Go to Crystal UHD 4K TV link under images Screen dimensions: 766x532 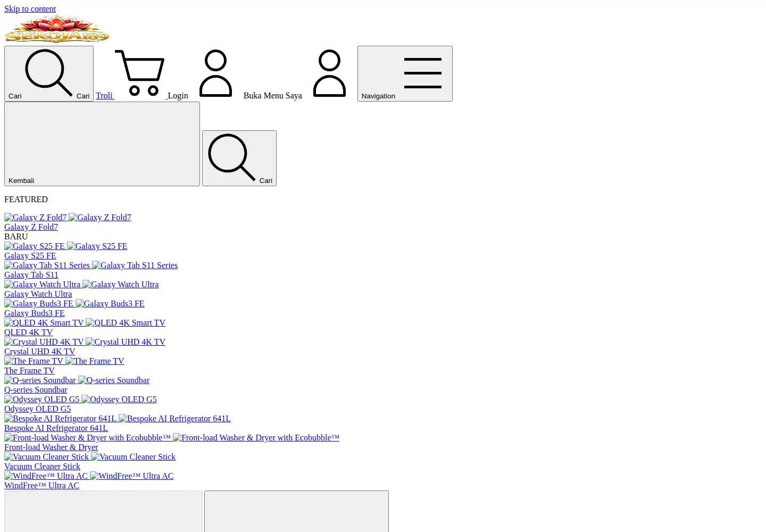[x=40, y=351]
